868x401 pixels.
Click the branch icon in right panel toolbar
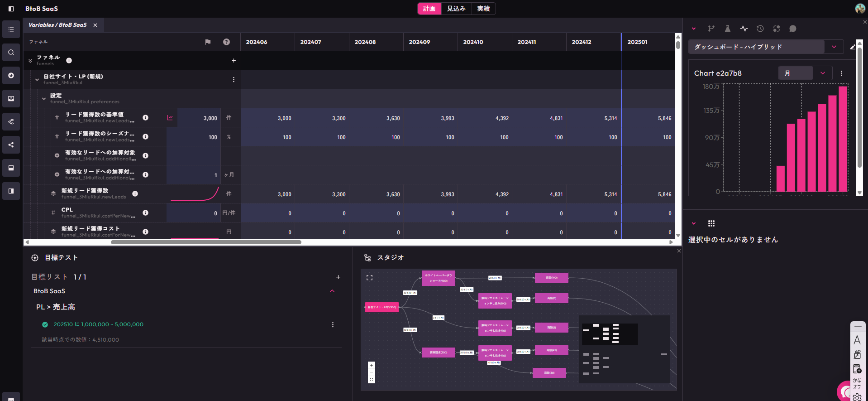[711, 29]
